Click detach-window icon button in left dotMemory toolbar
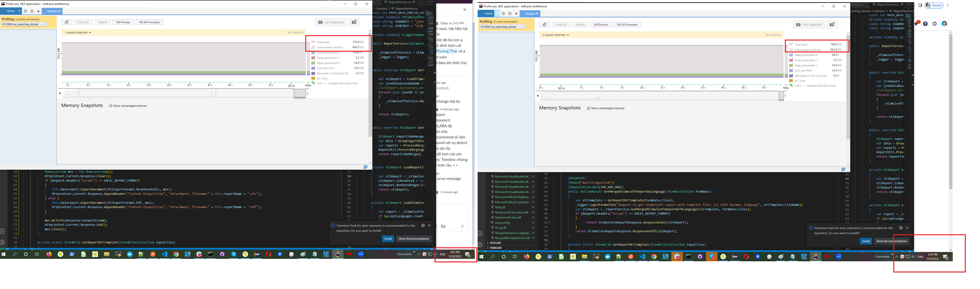The width and height of the screenshot is (980, 289). tap(66, 22)
